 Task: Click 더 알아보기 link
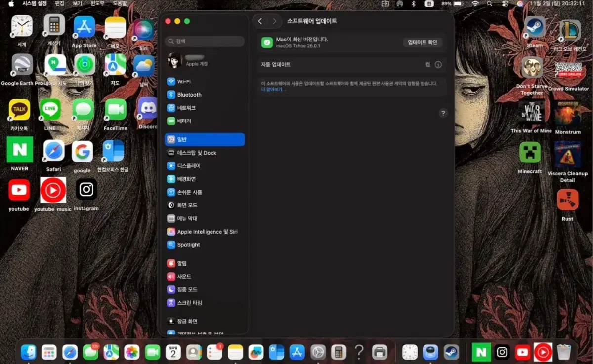tap(273, 89)
